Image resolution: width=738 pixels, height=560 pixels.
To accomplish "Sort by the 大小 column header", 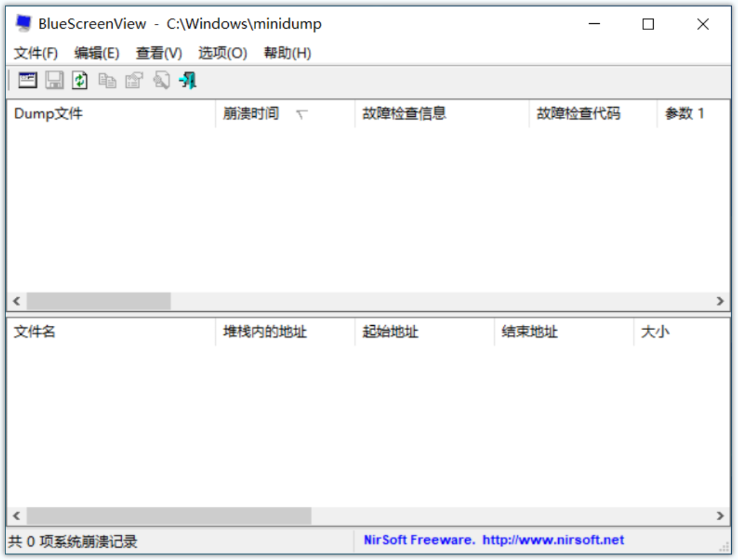I will 682,332.
